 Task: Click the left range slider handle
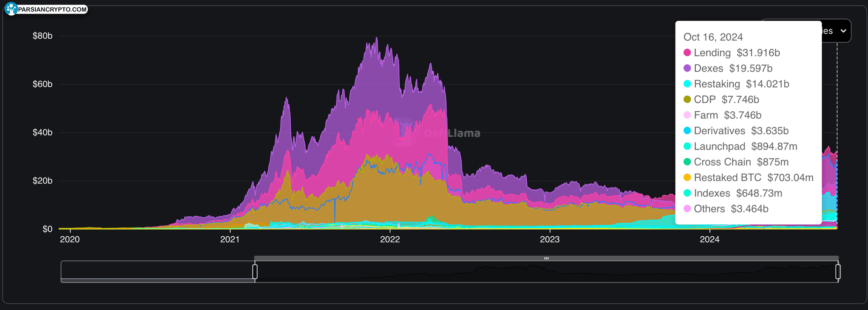pyautogui.click(x=255, y=271)
